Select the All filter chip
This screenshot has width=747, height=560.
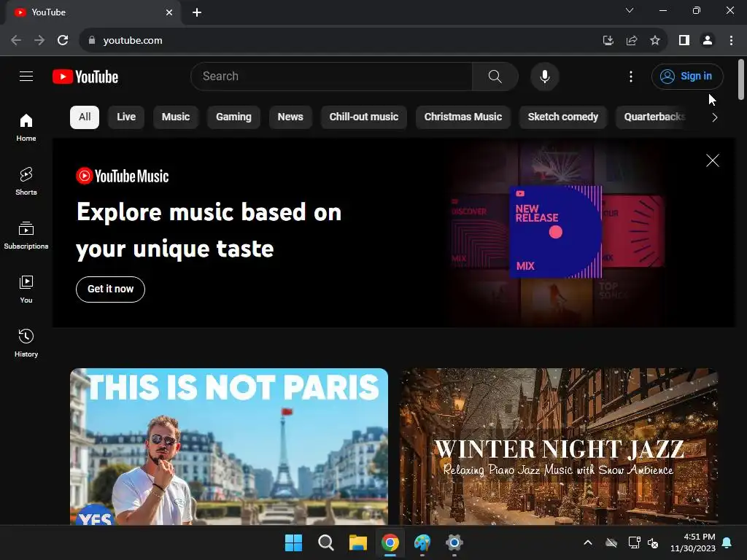pyautogui.click(x=85, y=117)
